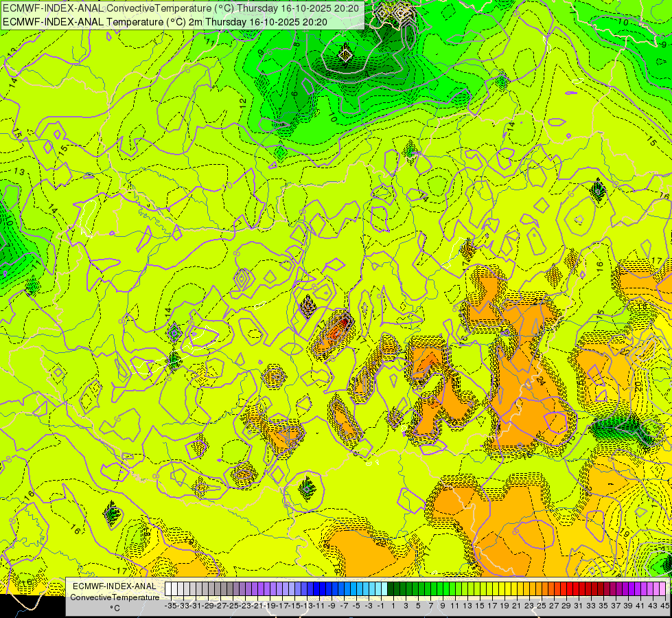This screenshot has width=672, height=618.
Task: Pick the deep blue swatch above -11
Action: click(316, 588)
